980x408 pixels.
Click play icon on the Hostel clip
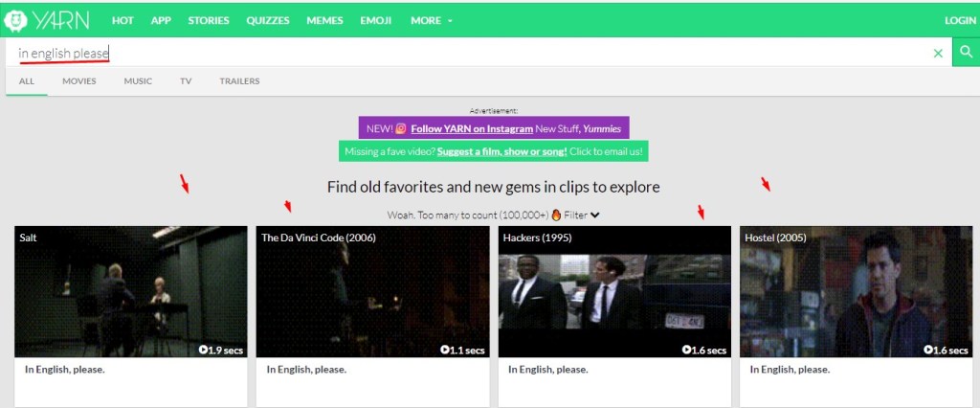928,351
